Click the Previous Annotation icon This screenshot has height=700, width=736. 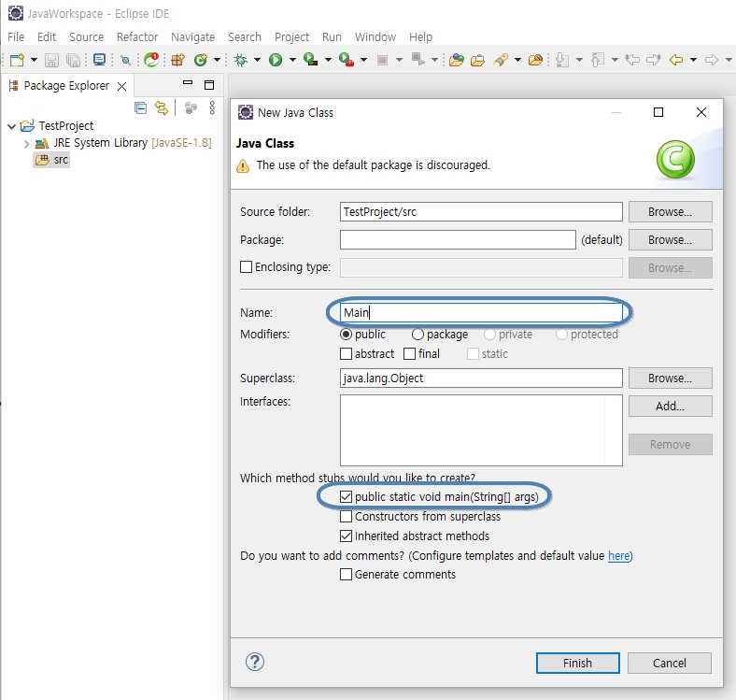598,60
